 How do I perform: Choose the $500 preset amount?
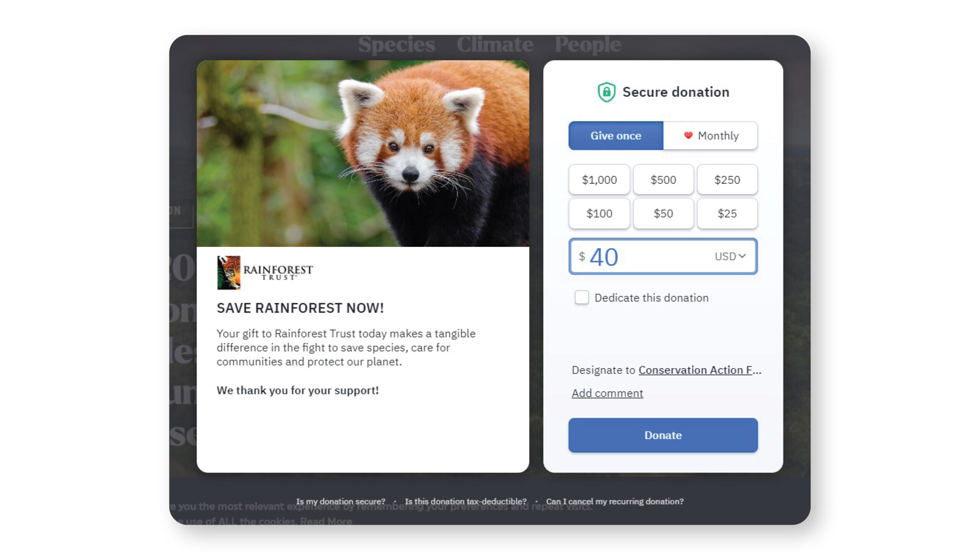point(663,180)
